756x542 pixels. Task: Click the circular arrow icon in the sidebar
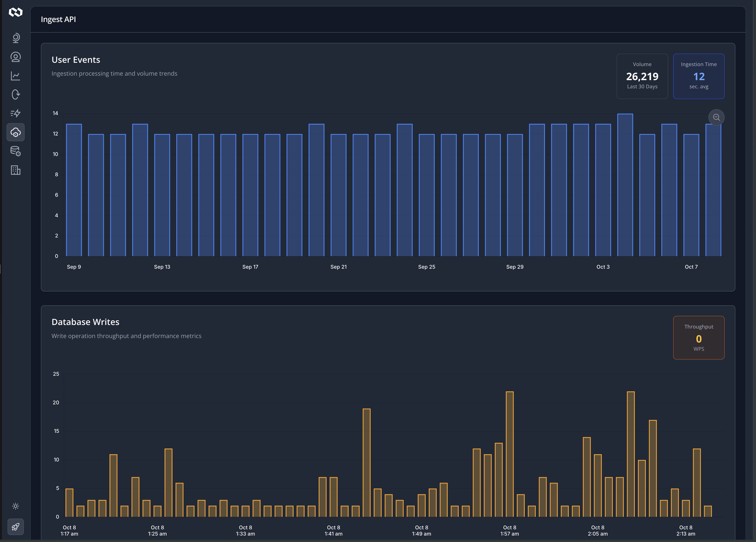point(16,95)
